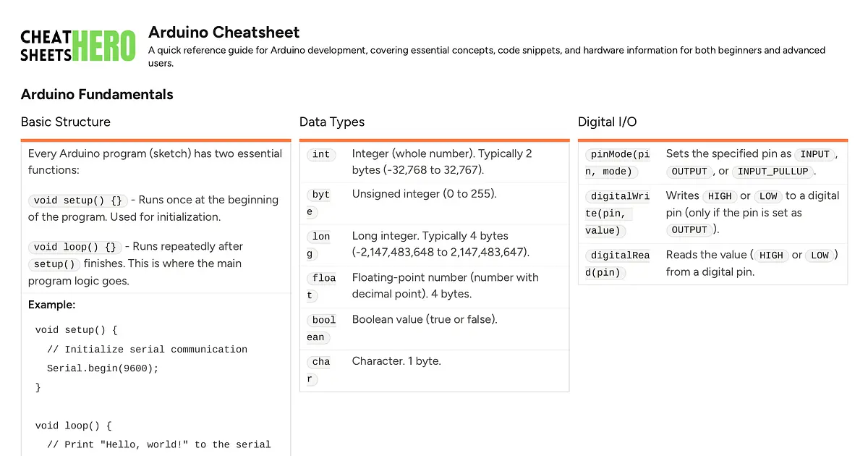This screenshot has height=456, width=868.
Task: Click the Serial.begin(9600); code line
Action: [102, 368]
